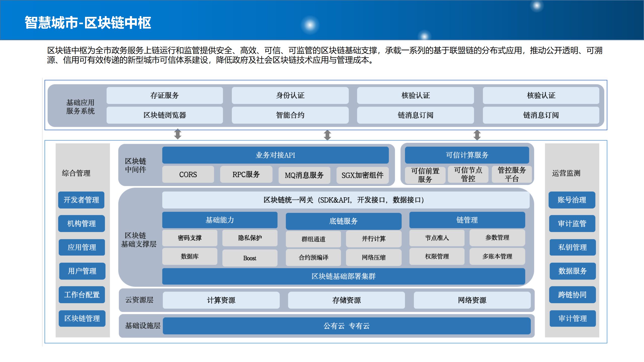Click the 云资源层 label
The height and width of the screenshot is (362, 644).
tap(139, 300)
